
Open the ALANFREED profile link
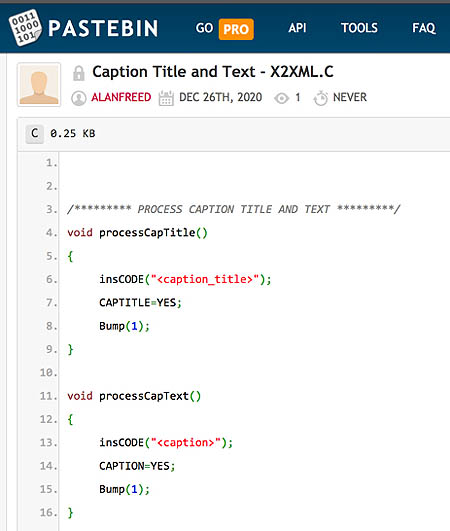pos(121,98)
